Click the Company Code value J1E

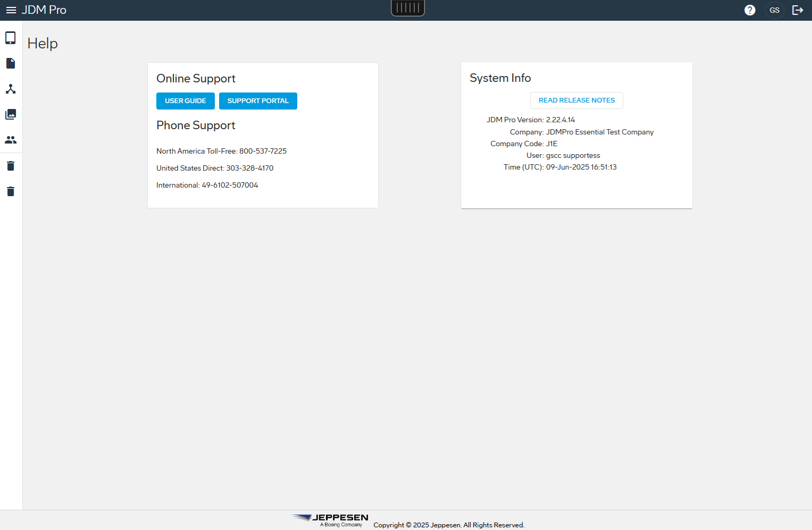tap(551, 144)
